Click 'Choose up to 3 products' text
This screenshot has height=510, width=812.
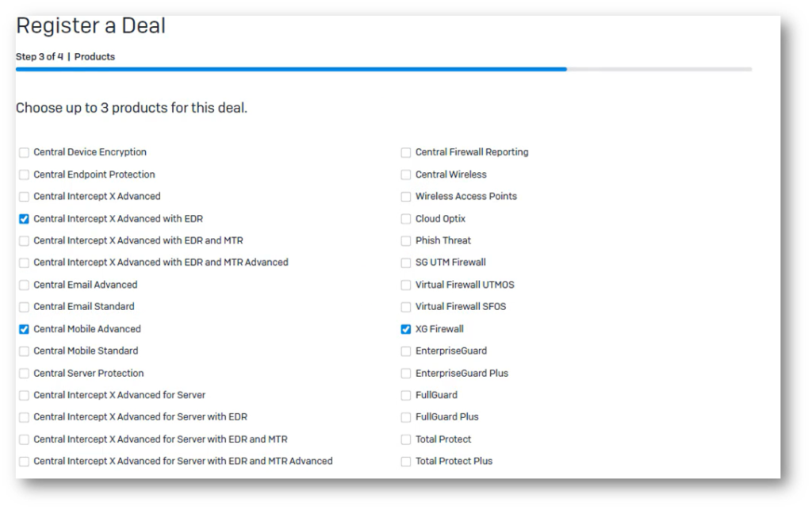pyautogui.click(x=132, y=108)
